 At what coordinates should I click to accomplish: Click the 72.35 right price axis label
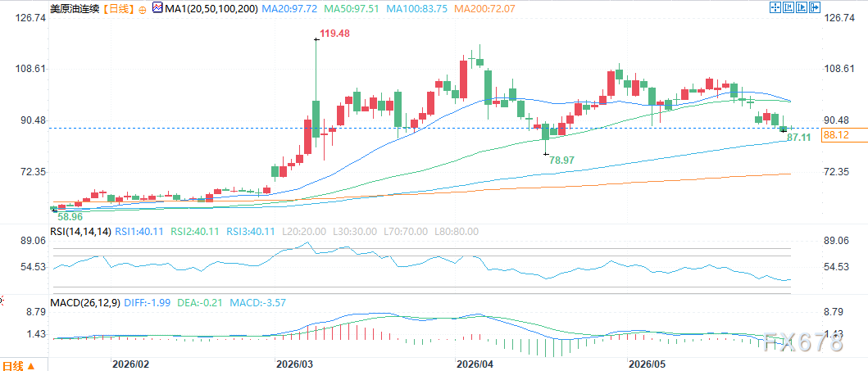[x=837, y=172]
